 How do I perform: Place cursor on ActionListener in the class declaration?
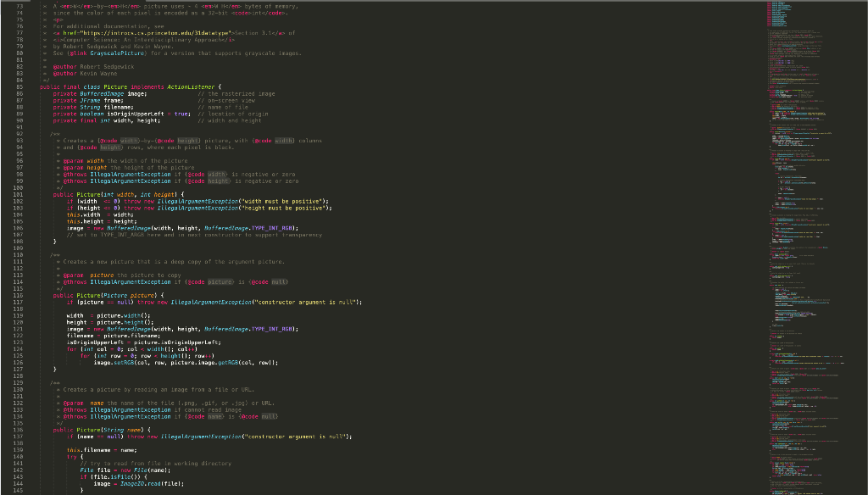tap(191, 87)
